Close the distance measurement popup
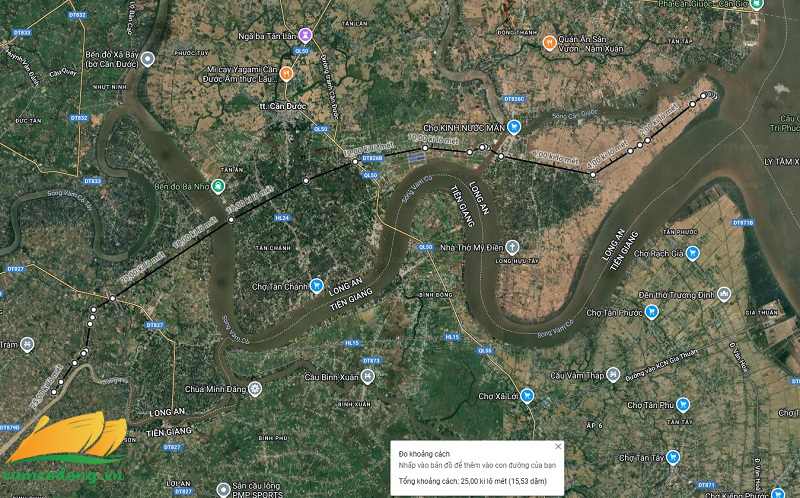The width and height of the screenshot is (800, 498). [558, 446]
